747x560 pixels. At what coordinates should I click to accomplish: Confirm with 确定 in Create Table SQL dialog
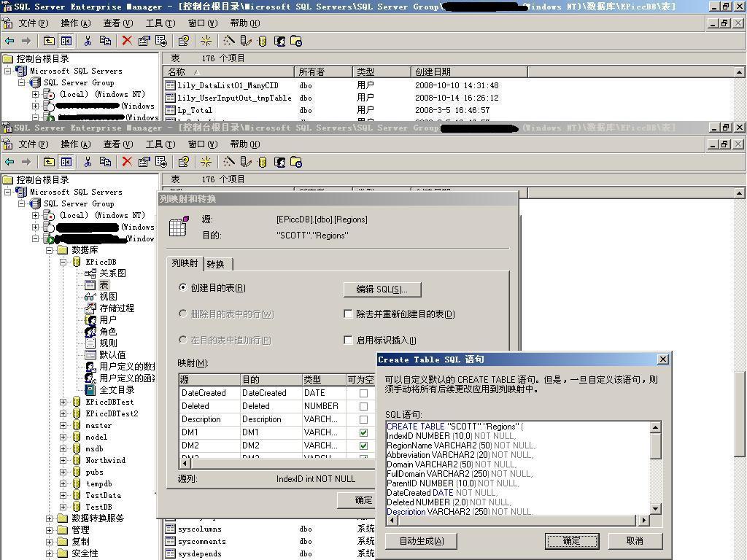(571, 541)
